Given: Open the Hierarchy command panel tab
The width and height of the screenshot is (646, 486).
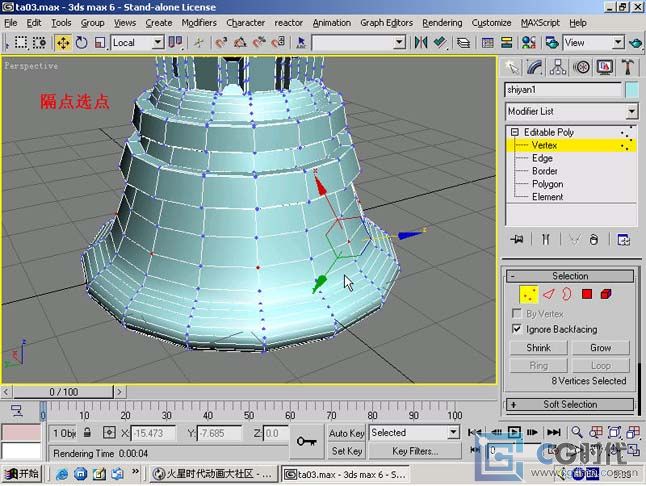Looking at the screenshot, I should 557,67.
